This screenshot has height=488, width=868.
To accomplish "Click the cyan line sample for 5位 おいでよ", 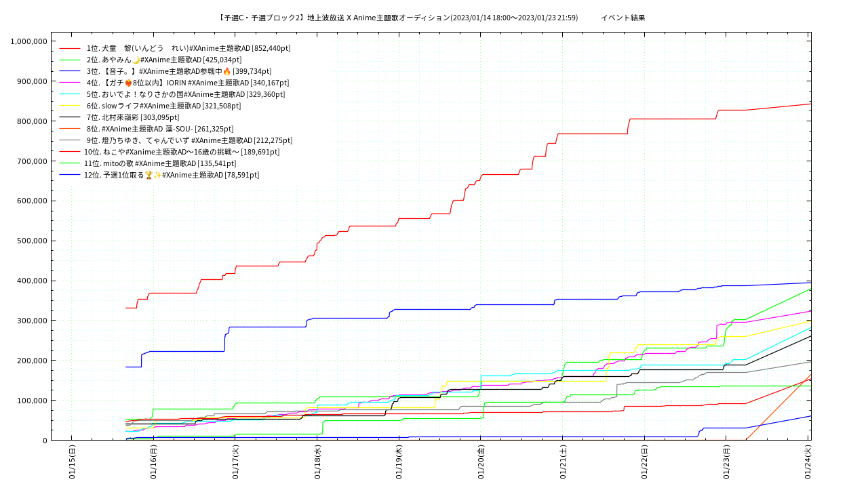I will click(70, 94).
